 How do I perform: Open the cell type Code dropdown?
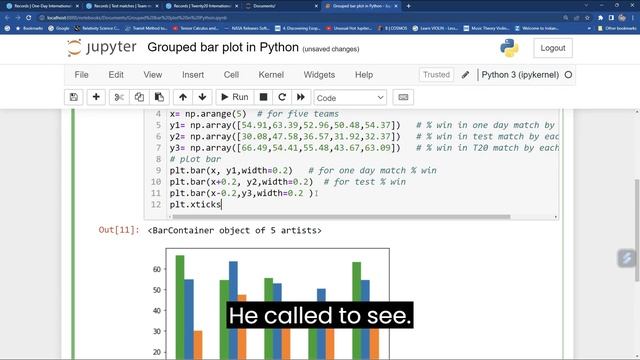pyautogui.click(x=350, y=98)
